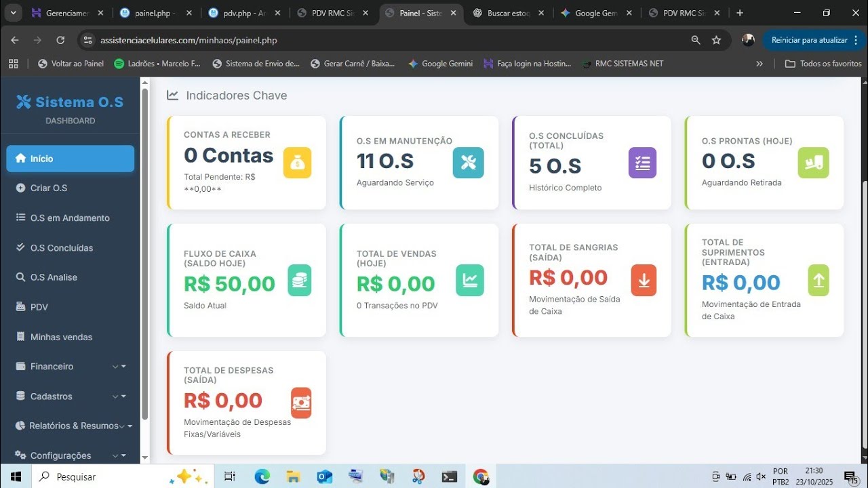Open the Todos os favoritos folder
The image size is (868, 488).
click(823, 64)
